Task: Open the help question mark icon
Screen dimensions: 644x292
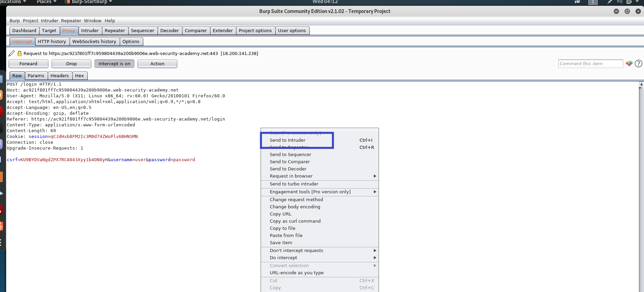Action: (639, 64)
